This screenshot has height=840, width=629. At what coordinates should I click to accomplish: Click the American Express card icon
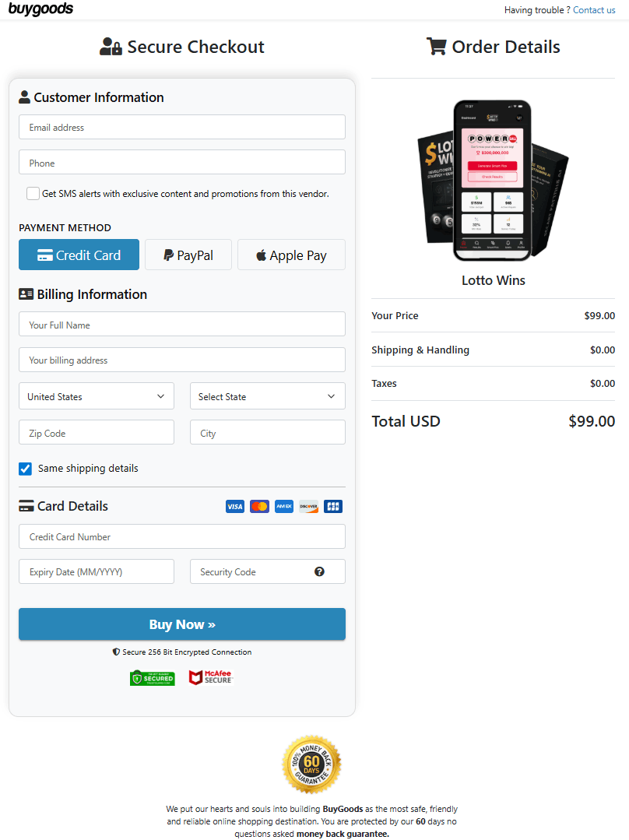point(284,507)
